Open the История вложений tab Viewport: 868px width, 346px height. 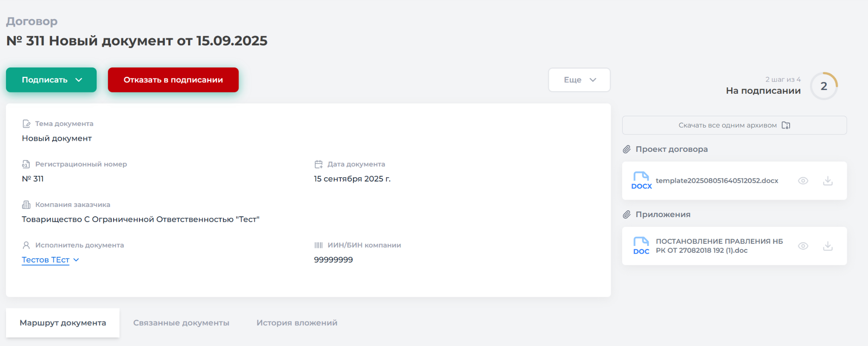coord(297,323)
